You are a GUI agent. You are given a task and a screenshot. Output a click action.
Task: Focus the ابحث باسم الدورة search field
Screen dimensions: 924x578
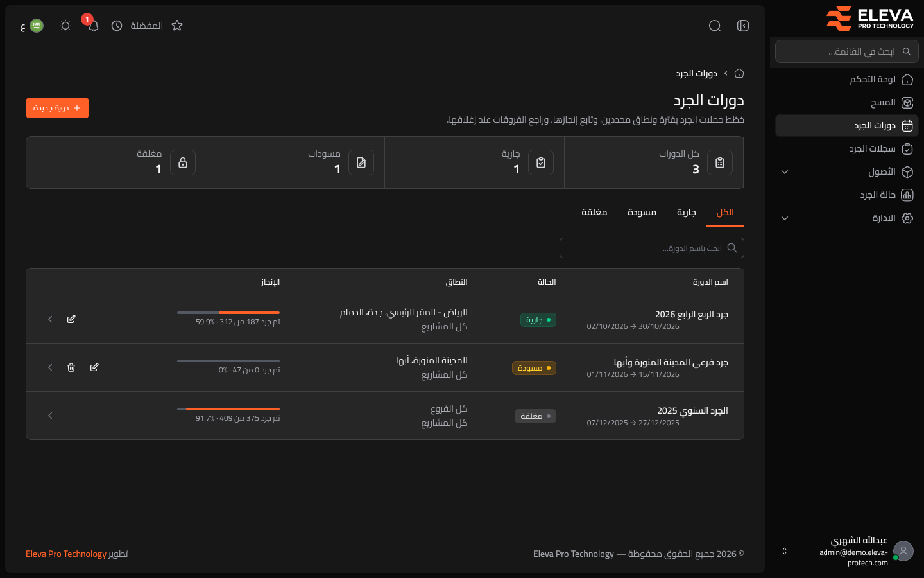tap(652, 248)
